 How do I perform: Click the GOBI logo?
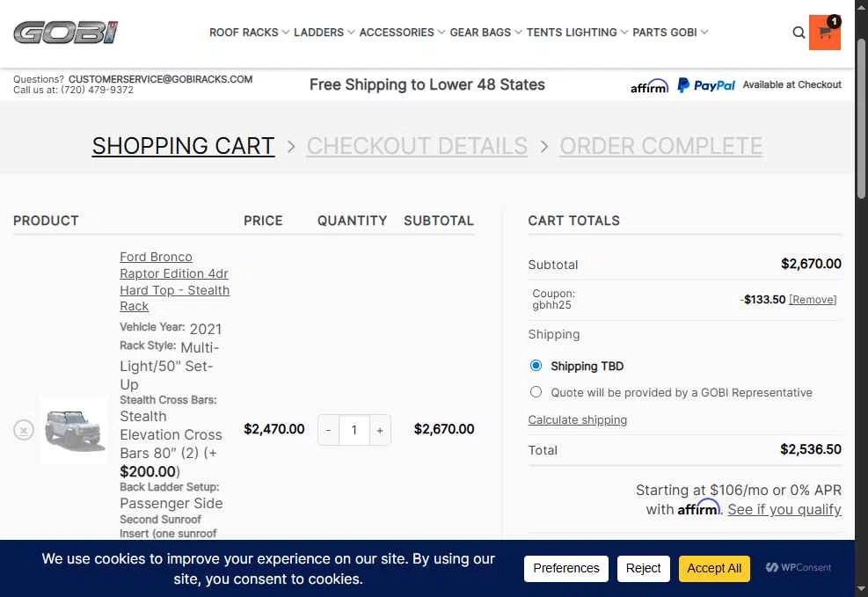(x=66, y=32)
